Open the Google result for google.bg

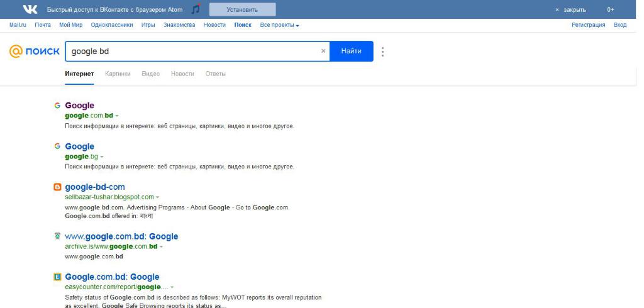pyautogui.click(x=79, y=146)
